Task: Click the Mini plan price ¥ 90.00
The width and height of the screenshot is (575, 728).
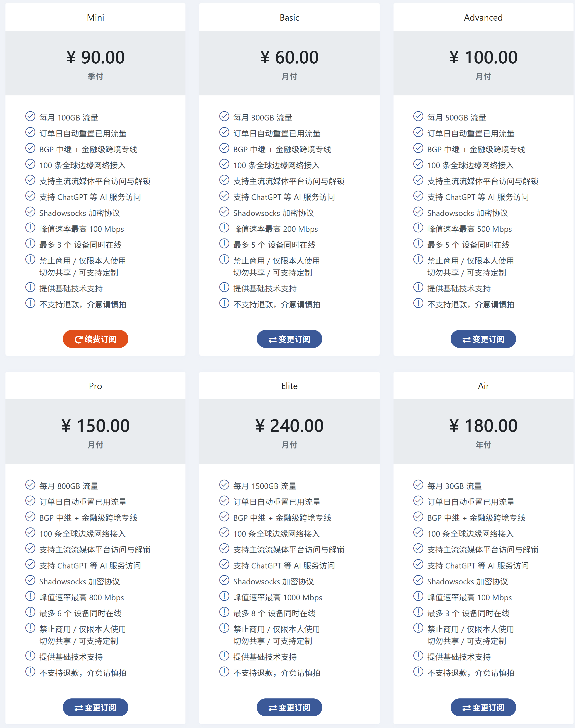Action: click(95, 57)
